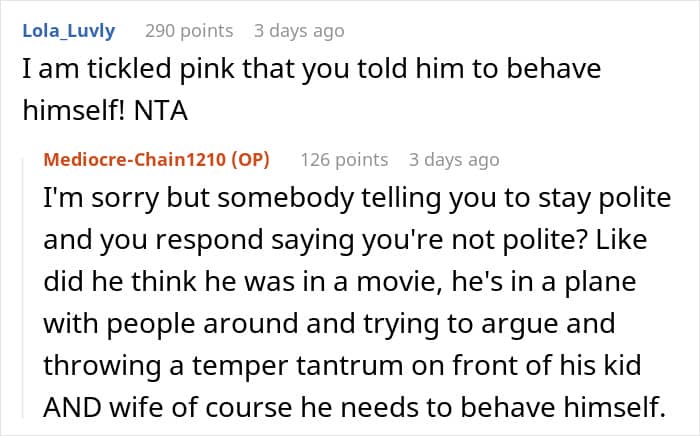700x436 pixels.
Task: Open the OP reply's "3 days ago" timestamp
Action: click(x=453, y=160)
